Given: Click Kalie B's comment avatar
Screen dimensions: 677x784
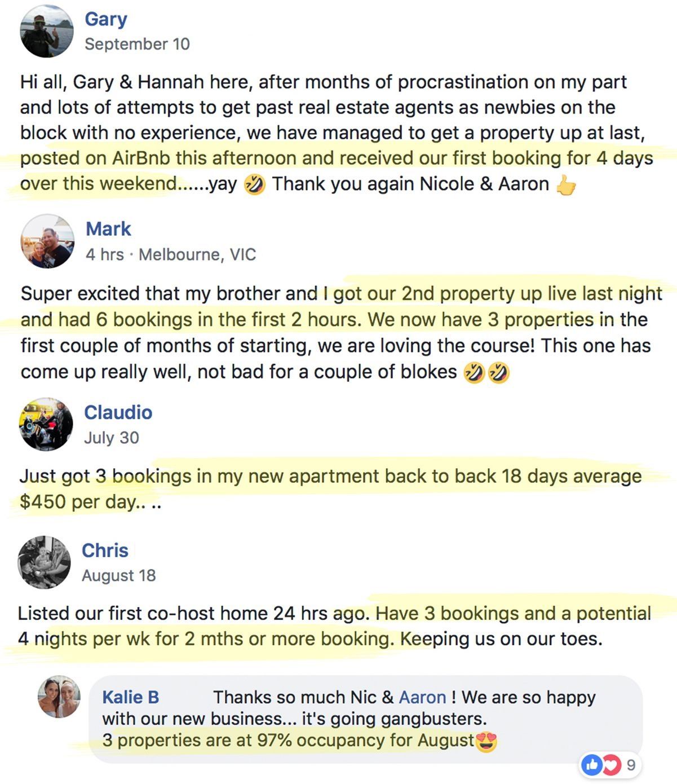Looking at the screenshot, I should point(59,697).
